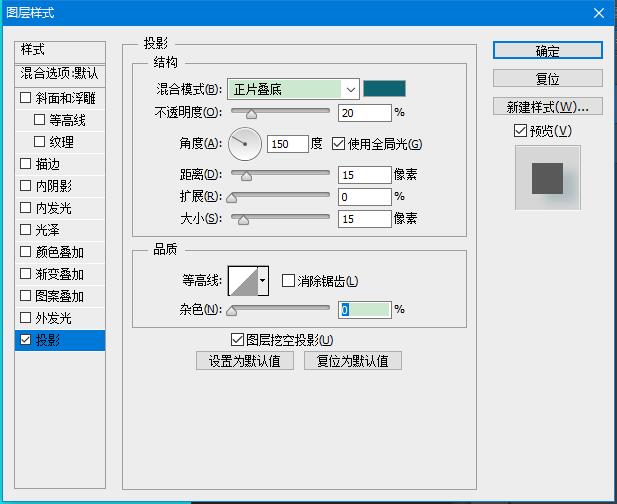Viewport: 617px width, 504px height.
Task: Enable the 外发光 checkbox
Action: tap(26, 318)
